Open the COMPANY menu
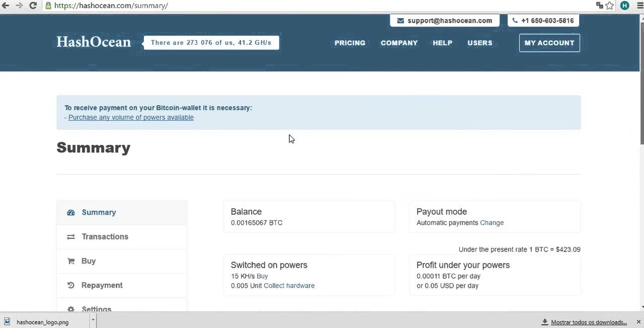644x328 pixels. tap(399, 43)
